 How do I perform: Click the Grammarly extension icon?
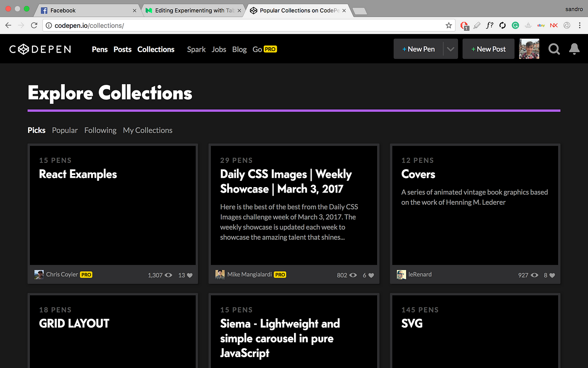click(515, 25)
